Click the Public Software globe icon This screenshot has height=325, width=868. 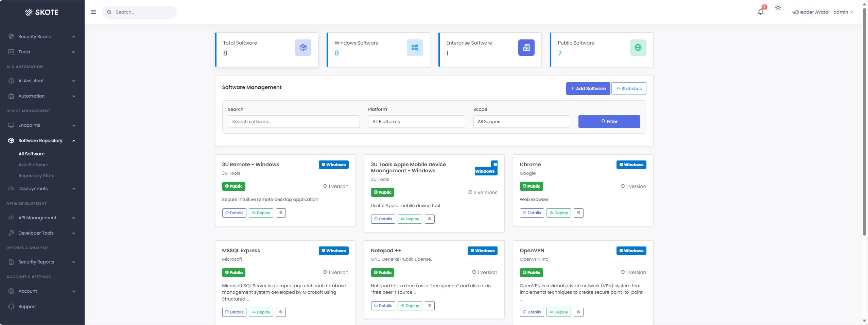(638, 48)
